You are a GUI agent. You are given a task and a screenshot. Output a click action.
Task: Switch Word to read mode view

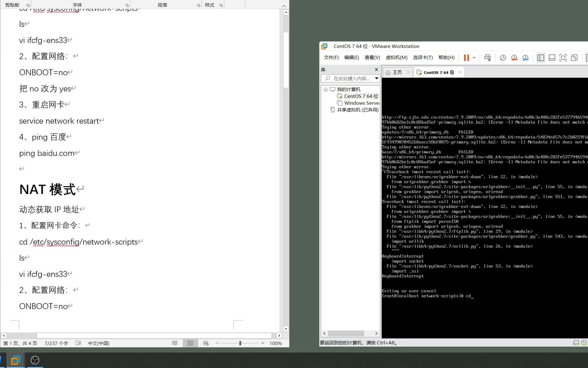(x=175, y=343)
